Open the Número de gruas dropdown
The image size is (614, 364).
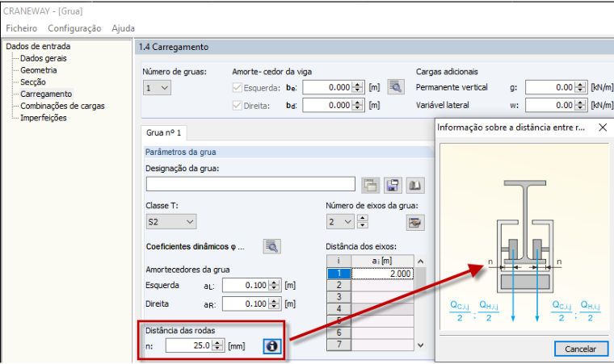coord(157,88)
